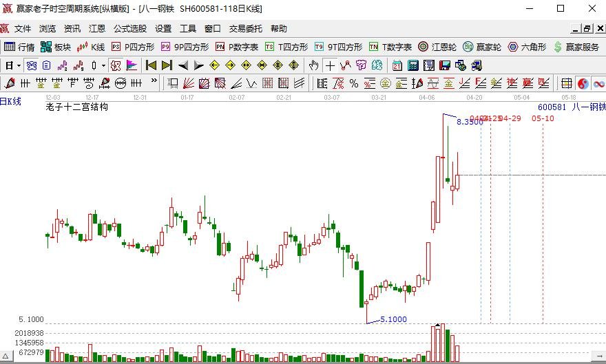Jump to last bar with skip-end arrow
Image resolution: width=606 pixels, height=364 pixels.
[167, 65]
